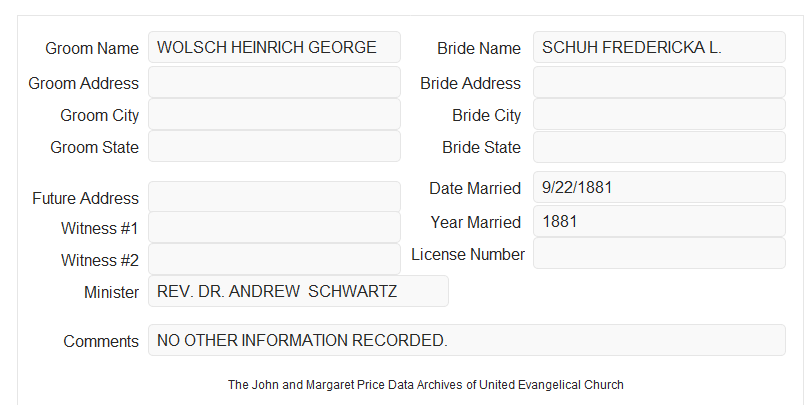Screen dimensions: 805x405
Task: Focus the Groom Address input
Action: pos(274,82)
